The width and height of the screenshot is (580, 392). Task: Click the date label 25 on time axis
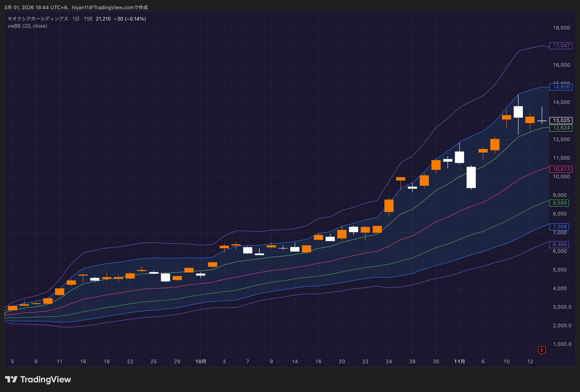(153, 361)
